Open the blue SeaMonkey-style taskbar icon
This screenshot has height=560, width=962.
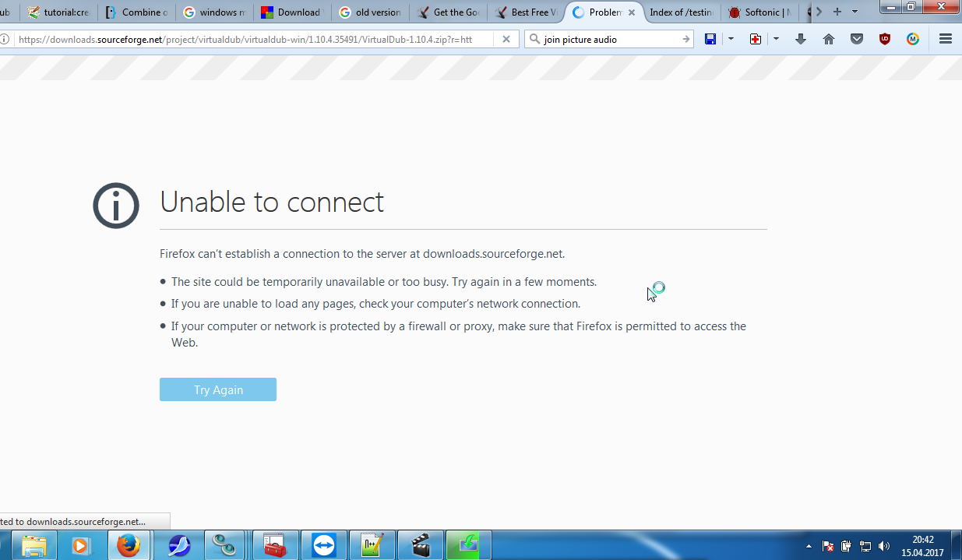178,545
